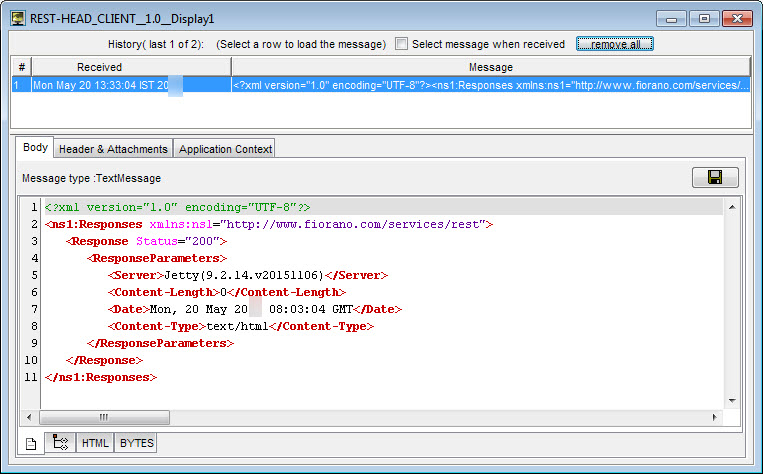This screenshot has width=763, height=474.
Task: Click the vertical scrollbar up arrow
Action: (x=731, y=206)
